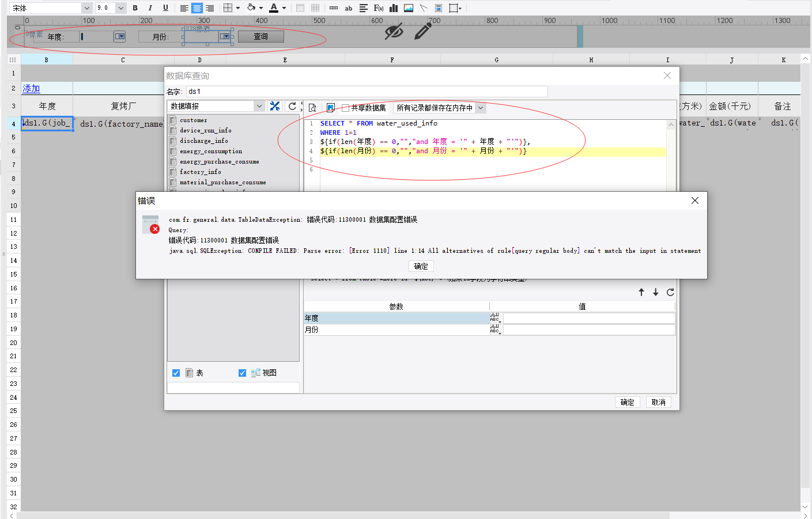Screen dimensions: 812x519
Task: Click the 月份 parameter value field
Action: (x=589, y=329)
